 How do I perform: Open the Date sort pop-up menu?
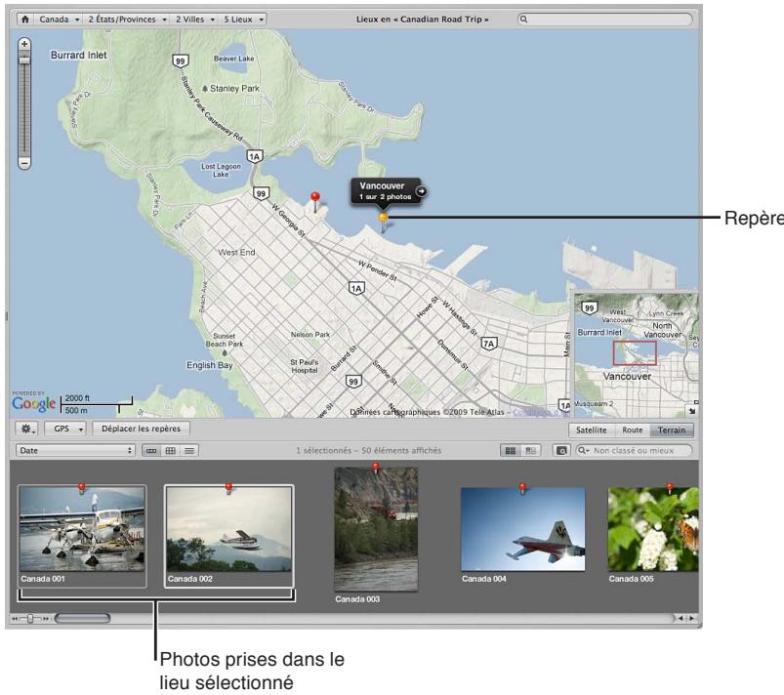point(75,451)
